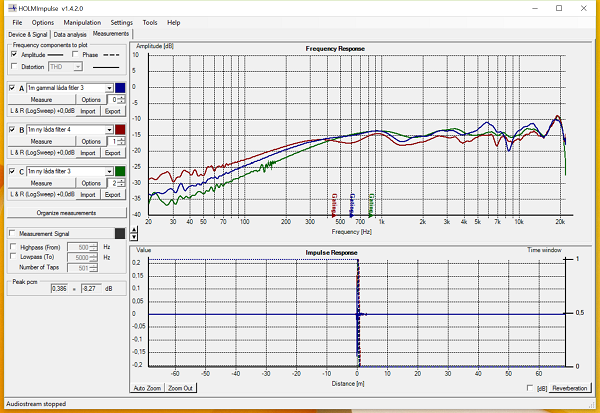
Task: Click slot B number stepper arrows
Action: point(121,141)
